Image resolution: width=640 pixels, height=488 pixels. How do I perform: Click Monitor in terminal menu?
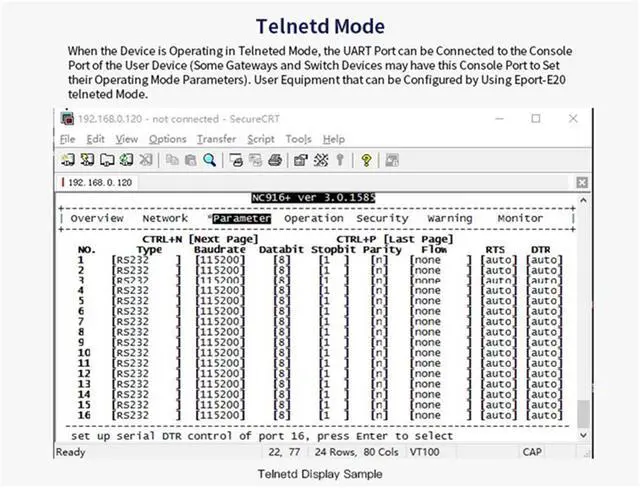coord(520,218)
